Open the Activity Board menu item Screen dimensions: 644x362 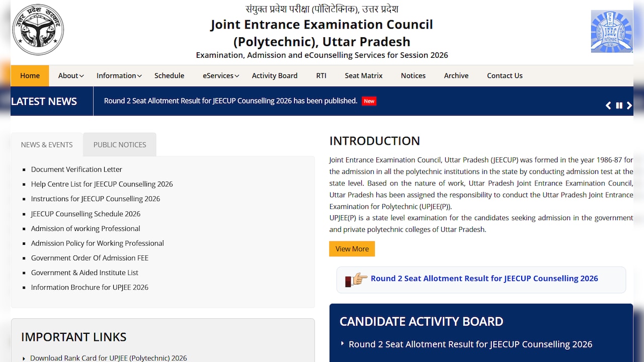tap(275, 75)
